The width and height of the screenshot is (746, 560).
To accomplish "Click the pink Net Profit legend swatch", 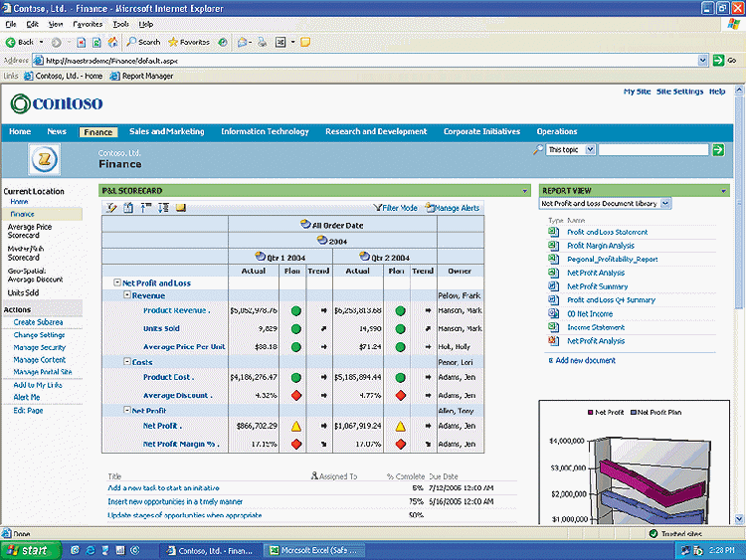I will [591, 413].
